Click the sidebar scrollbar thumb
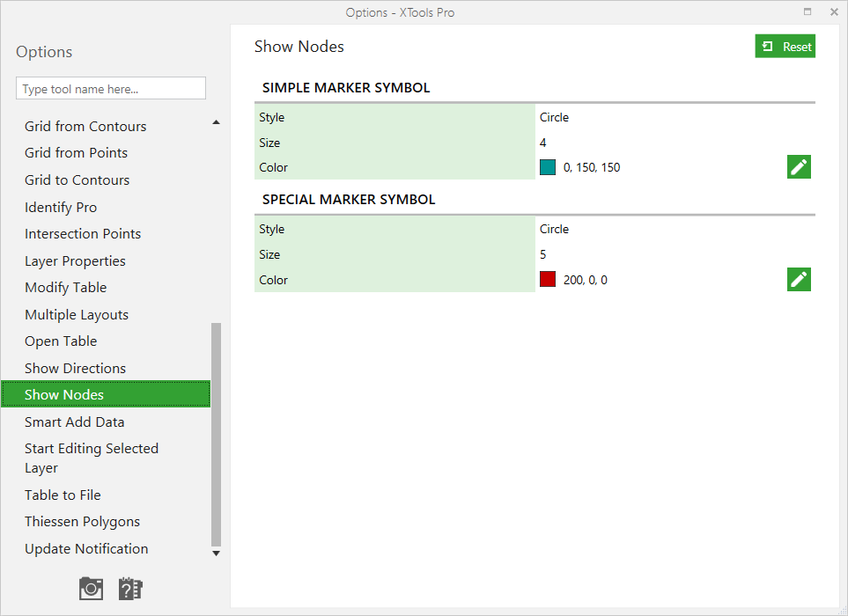Viewport: 848px width, 616px height. click(216, 431)
